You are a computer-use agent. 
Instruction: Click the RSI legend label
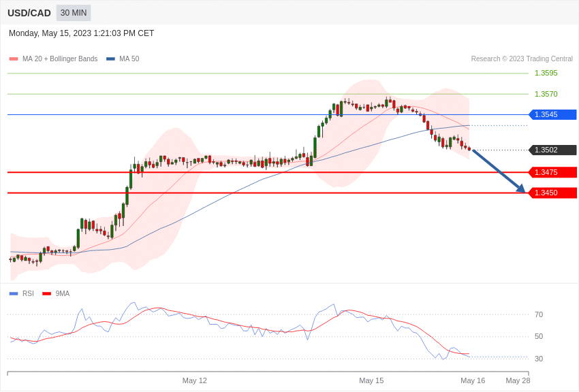[28, 294]
